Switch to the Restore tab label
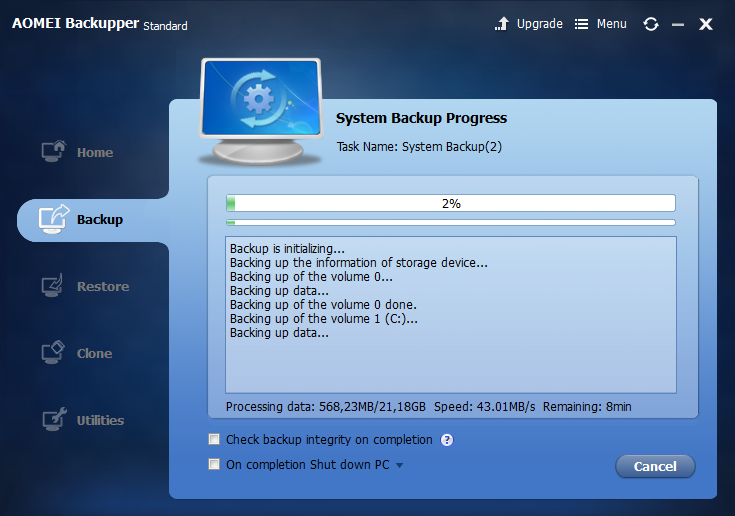735x516 pixels. click(x=103, y=286)
